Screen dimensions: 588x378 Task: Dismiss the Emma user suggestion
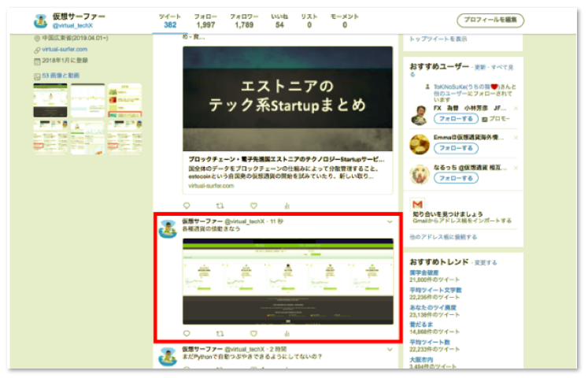pos(516,138)
